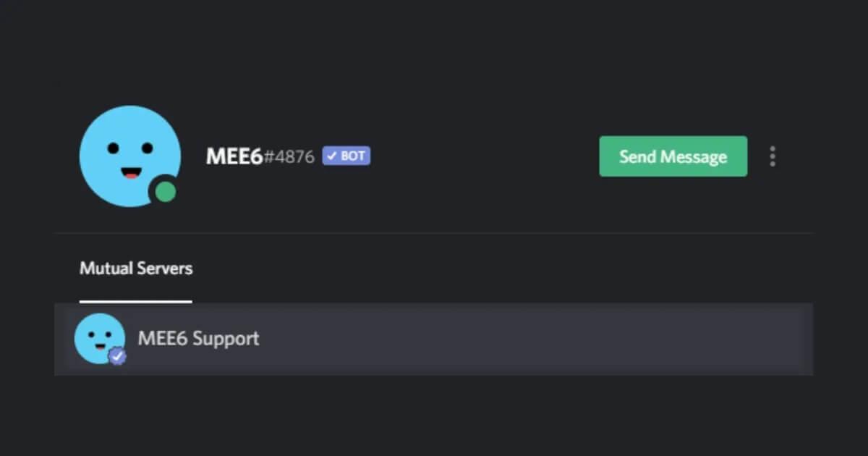This screenshot has height=456, width=868.
Task: Click the MEE6 Support server icon
Action: click(x=100, y=339)
